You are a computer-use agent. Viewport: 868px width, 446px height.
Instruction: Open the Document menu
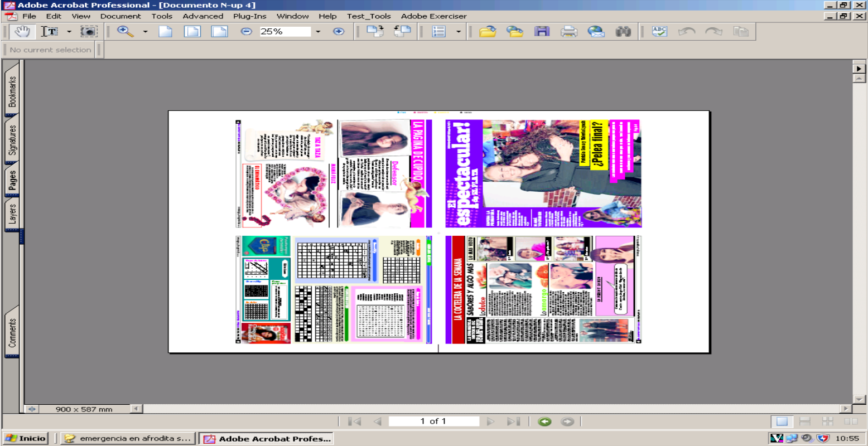(x=120, y=16)
